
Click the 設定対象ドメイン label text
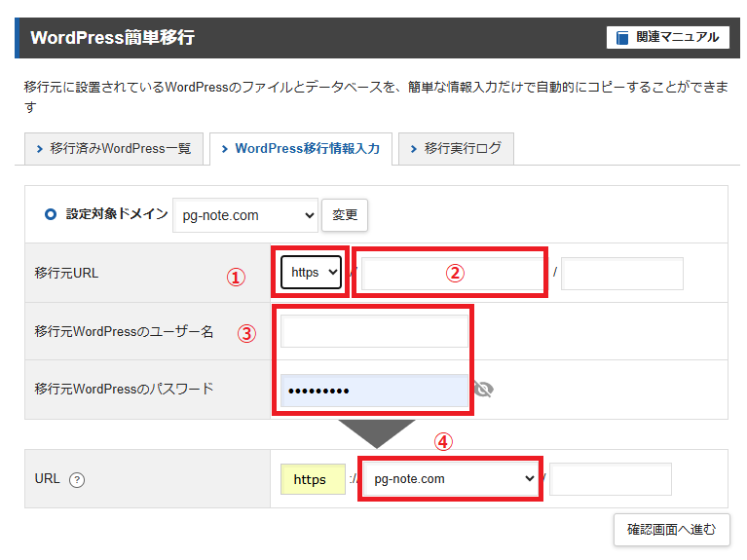[x=116, y=214]
